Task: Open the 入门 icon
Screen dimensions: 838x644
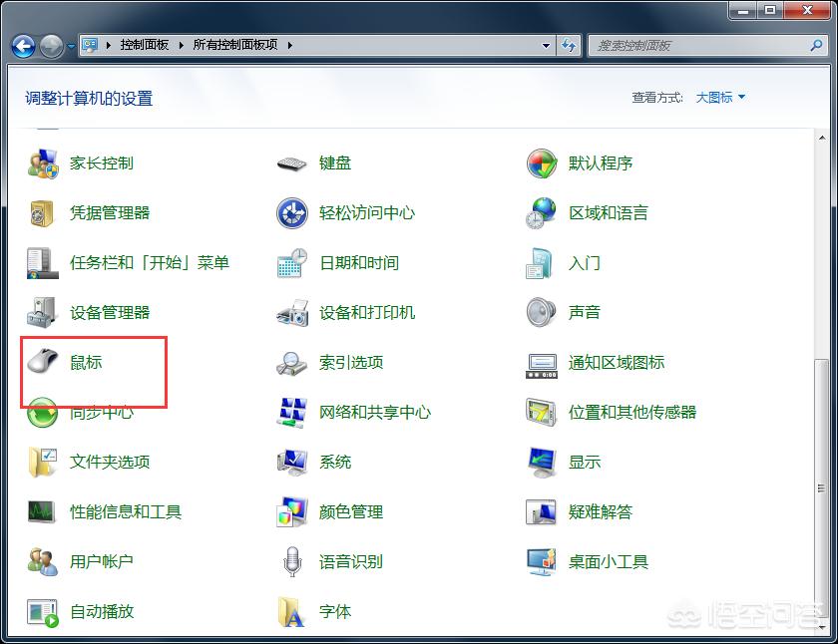Action: [540, 263]
